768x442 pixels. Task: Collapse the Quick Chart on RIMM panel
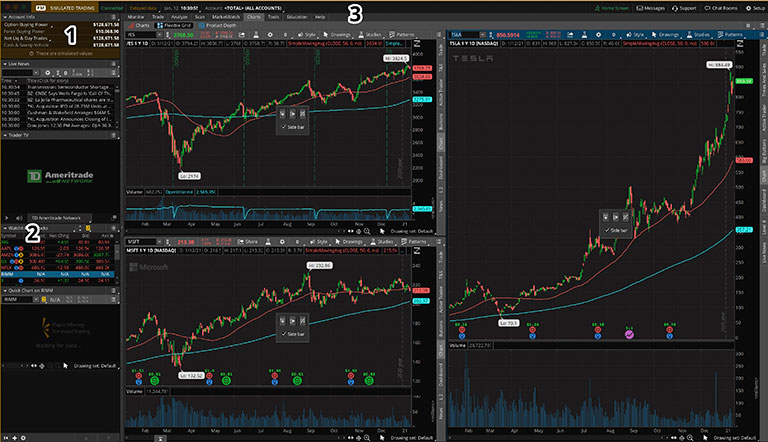[5, 290]
